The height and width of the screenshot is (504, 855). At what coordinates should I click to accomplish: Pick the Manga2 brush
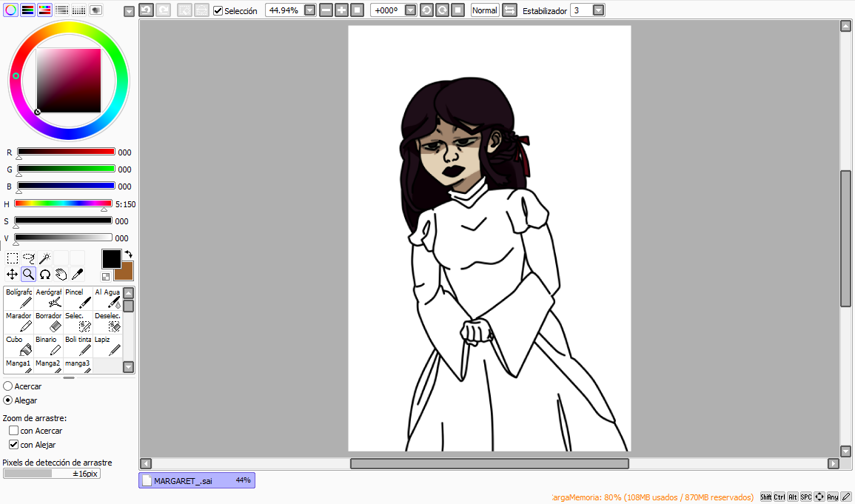[49, 366]
